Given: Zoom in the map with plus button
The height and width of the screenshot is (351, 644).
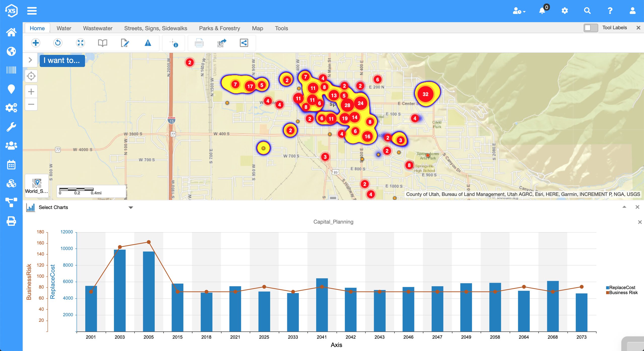Looking at the screenshot, I should (x=31, y=92).
